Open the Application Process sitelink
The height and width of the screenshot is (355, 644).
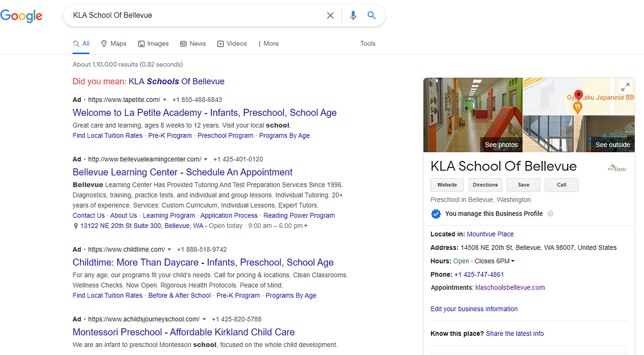(x=229, y=216)
